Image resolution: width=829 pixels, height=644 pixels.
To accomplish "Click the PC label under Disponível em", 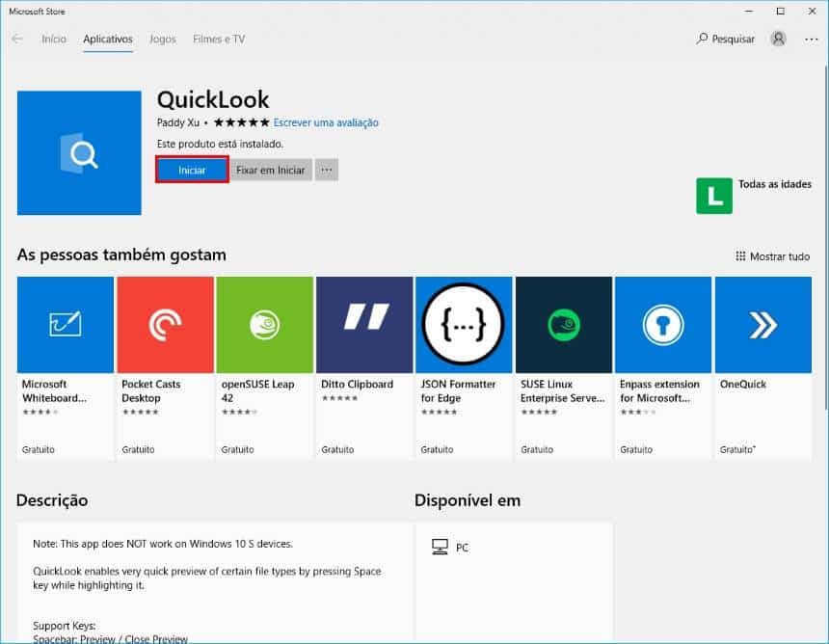I will coord(462,548).
